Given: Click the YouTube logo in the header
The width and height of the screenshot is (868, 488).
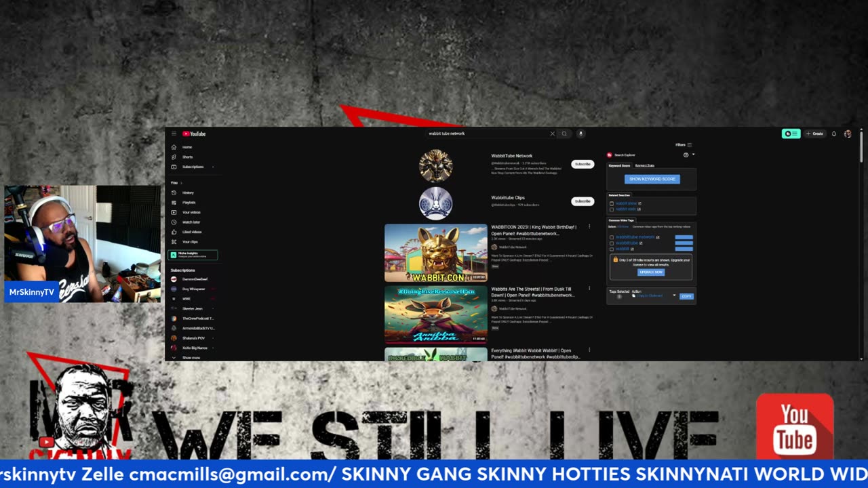Looking at the screenshot, I should (x=194, y=134).
